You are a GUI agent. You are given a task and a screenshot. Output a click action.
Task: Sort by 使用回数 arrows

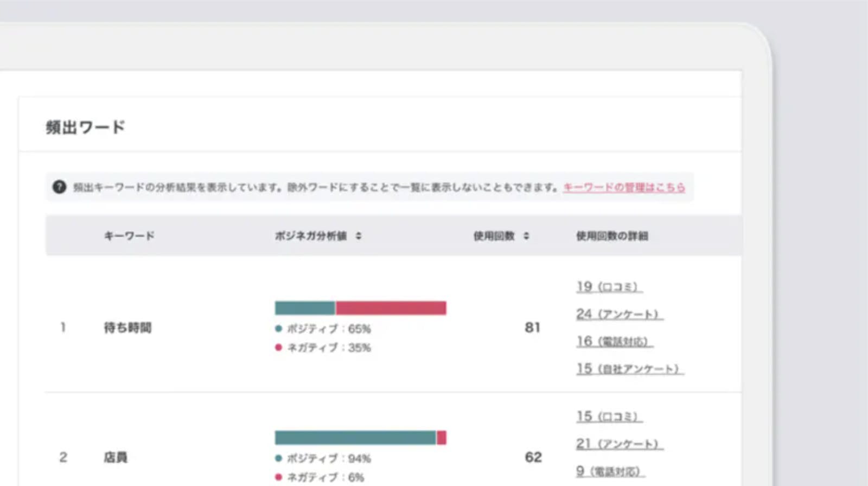coord(526,236)
